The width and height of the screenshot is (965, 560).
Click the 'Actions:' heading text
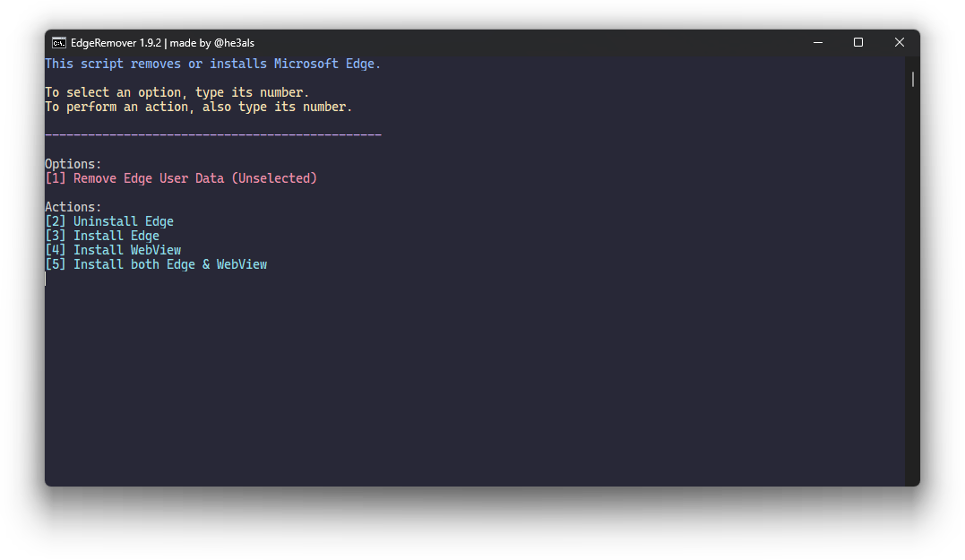tap(73, 207)
